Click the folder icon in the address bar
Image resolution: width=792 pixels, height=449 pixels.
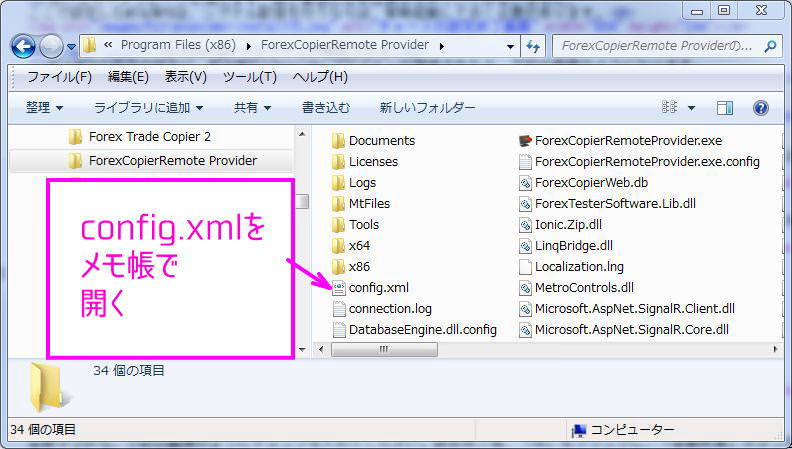point(89,45)
